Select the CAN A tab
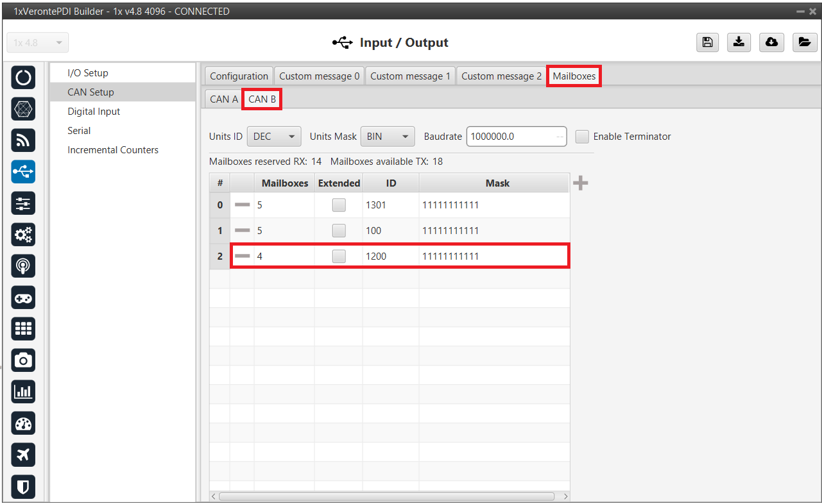 click(x=223, y=99)
